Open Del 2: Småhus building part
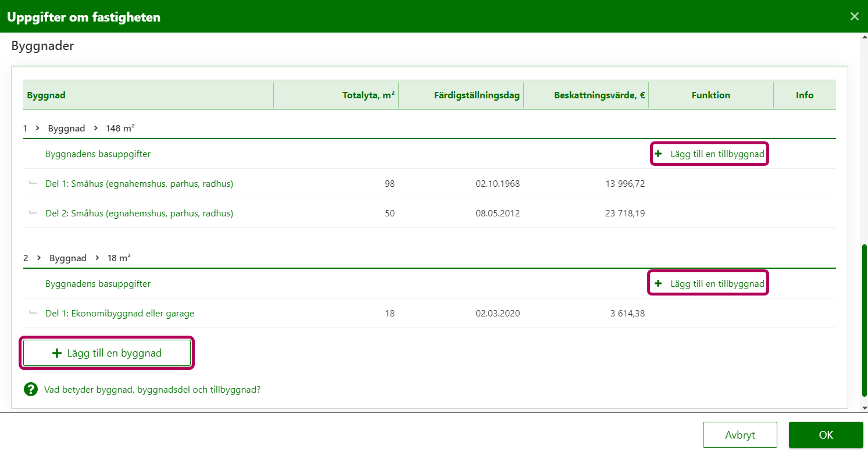 139,213
